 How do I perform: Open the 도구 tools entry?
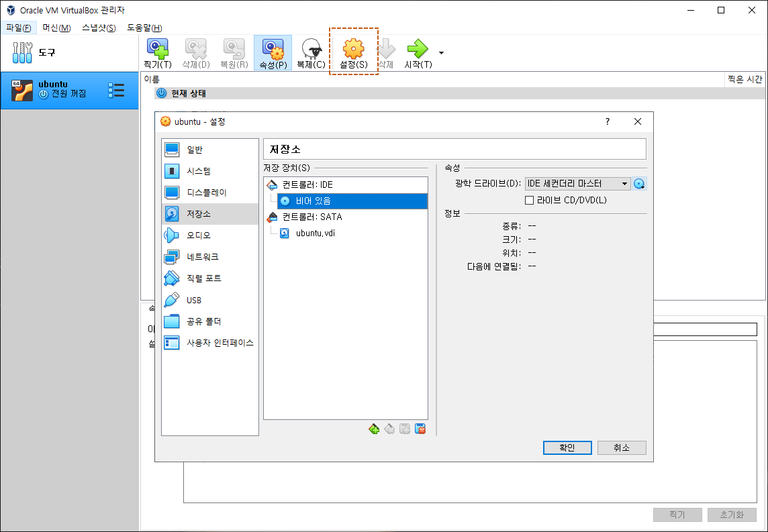(x=69, y=52)
